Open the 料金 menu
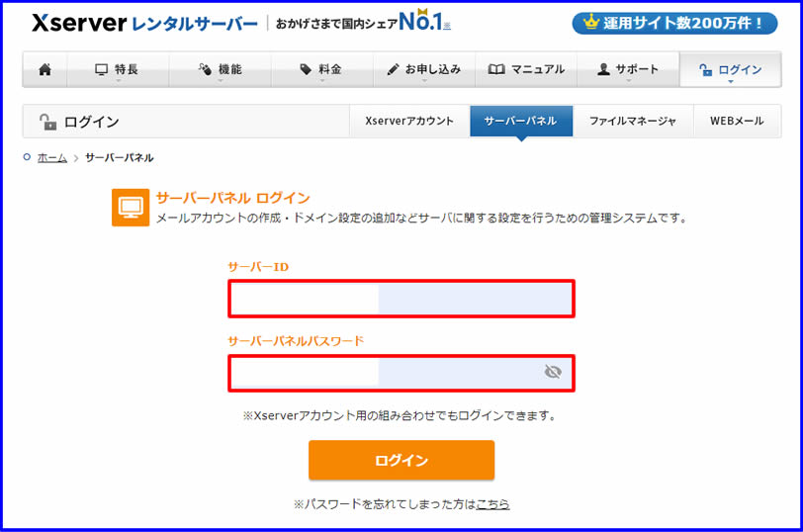Image resolution: width=803 pixels, height=532 pixels. 322,69
